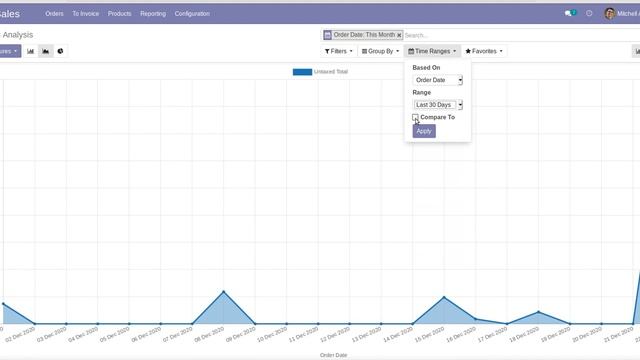Click the Range label
The width and height of the screenshot is (640, 360).
pos(422,93)
